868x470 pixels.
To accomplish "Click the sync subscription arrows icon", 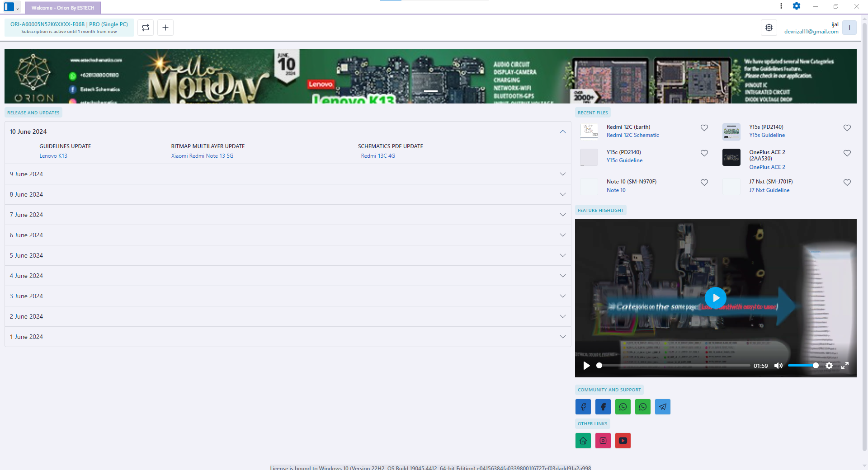I will coord(146,28).
